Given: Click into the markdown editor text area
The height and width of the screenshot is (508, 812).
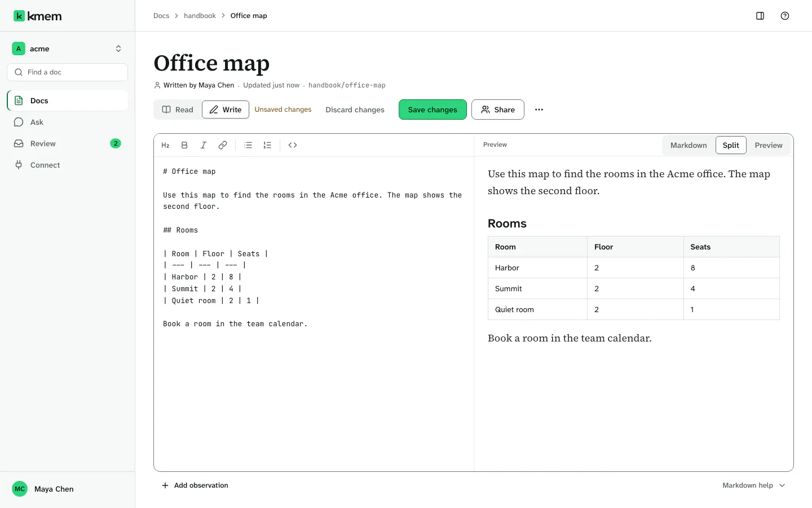Looking at the screenshot, I should pyautogui.click(x=314, y=314).
